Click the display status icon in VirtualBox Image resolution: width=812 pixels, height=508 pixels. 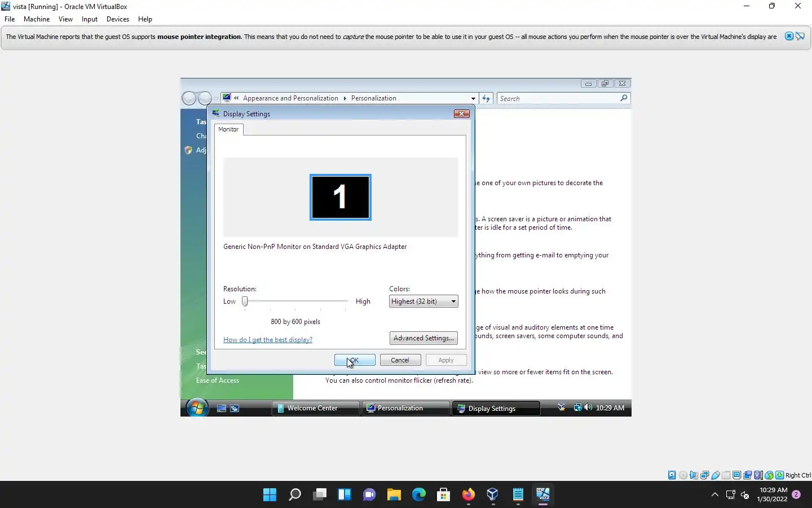pos(736,475)
